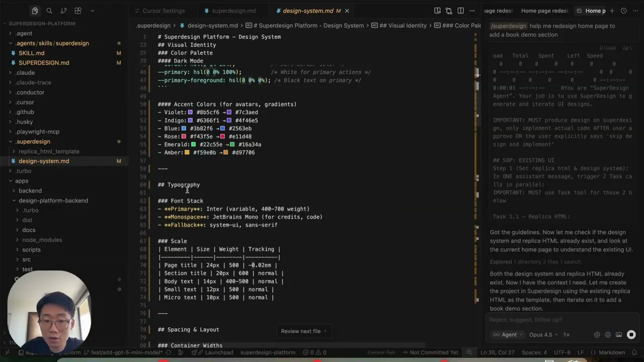This screenshot has height=362, width=644.
Task: Expand the backend folder
Action: [30, 191]
